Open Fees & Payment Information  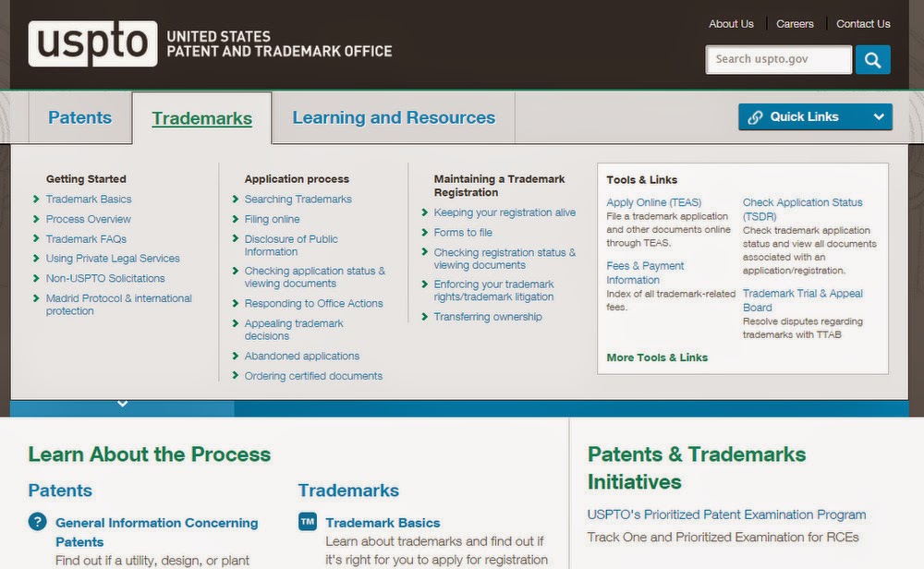pyautogui.click(x=645, y=272)
